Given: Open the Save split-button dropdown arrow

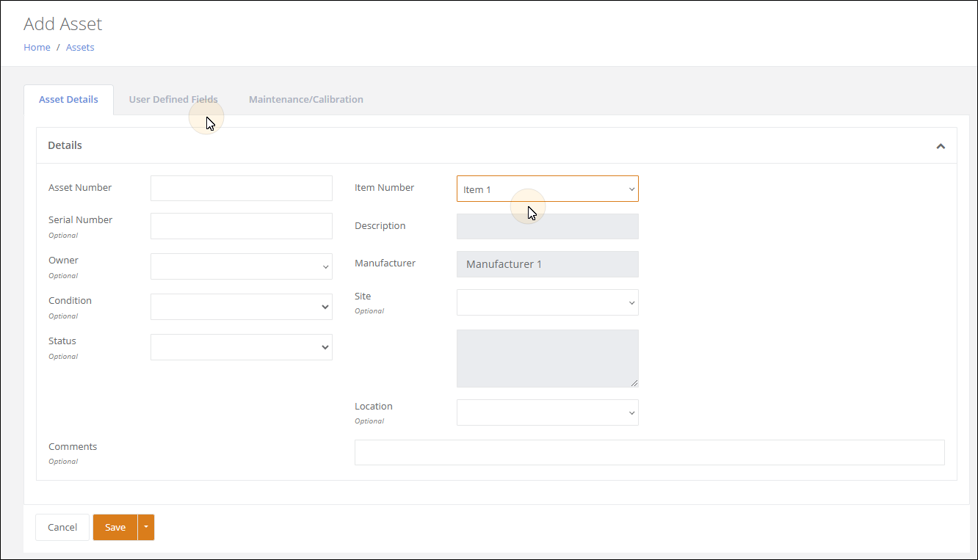Looking at the screenshot, I should (x=146, y=527).
